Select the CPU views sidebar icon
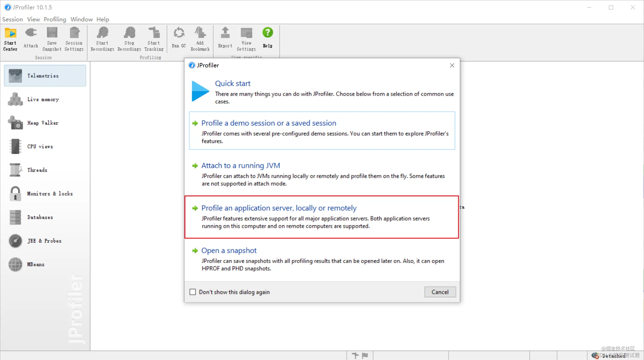The image size is (644, 360). tap(15, 146)
